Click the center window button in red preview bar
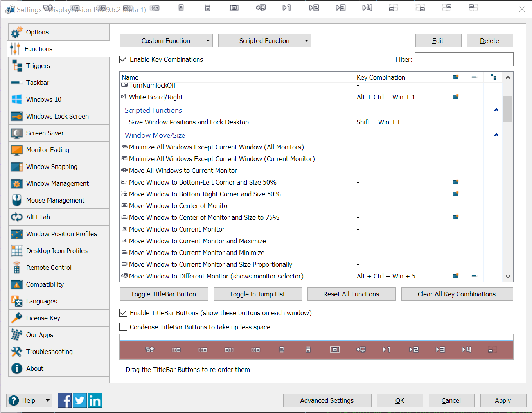532x413 pixels. 335,350
